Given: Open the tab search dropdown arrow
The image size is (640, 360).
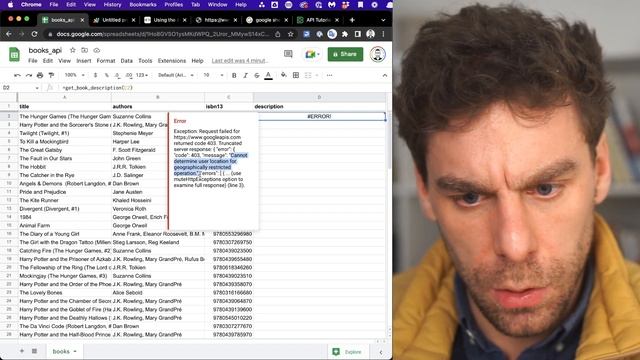Looking at the screenshot, I should click(x=383, y=20).
